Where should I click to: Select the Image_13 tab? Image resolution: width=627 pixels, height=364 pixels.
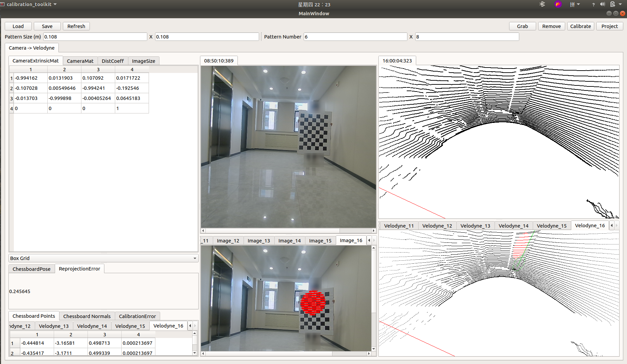(x=259, y=241)
